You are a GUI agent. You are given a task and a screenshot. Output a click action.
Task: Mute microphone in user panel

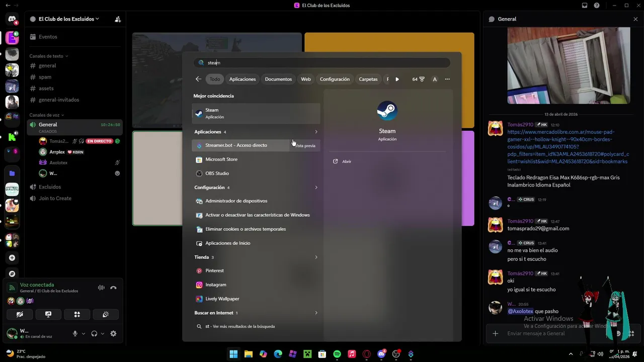coord(75,333)
